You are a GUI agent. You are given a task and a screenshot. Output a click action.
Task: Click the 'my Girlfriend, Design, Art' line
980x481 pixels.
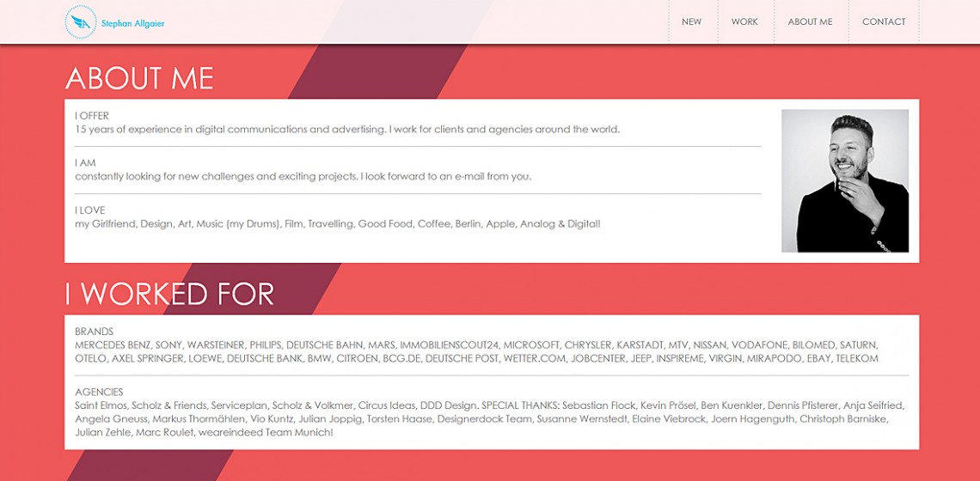tap(338, 223)
